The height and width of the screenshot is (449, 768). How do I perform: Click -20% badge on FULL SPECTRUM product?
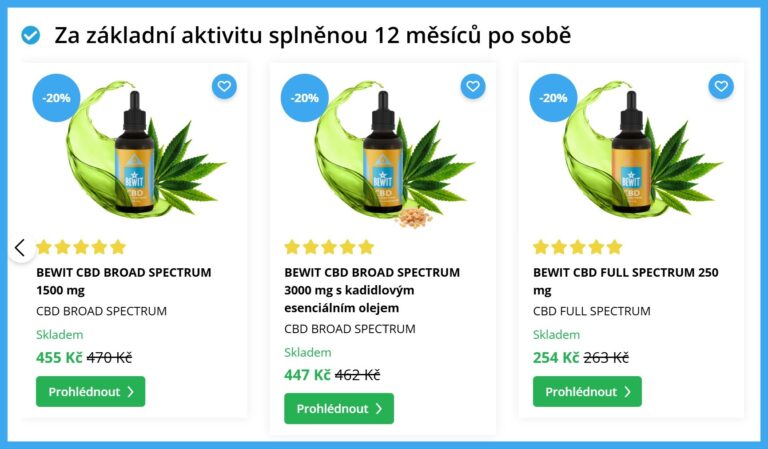click(x=553, y=98)
